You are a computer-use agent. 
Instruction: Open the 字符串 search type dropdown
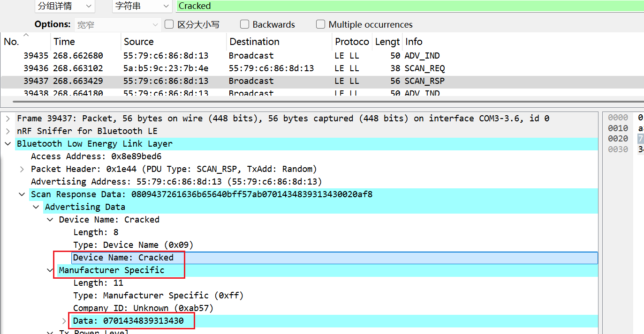tap(142, 6)
